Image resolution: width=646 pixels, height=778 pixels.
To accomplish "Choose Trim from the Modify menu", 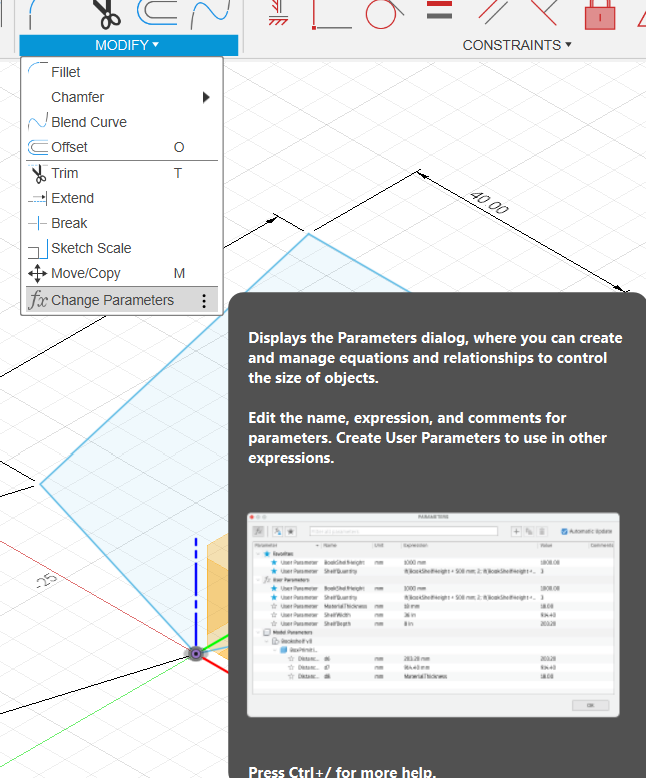I will [x=122, y=173].
